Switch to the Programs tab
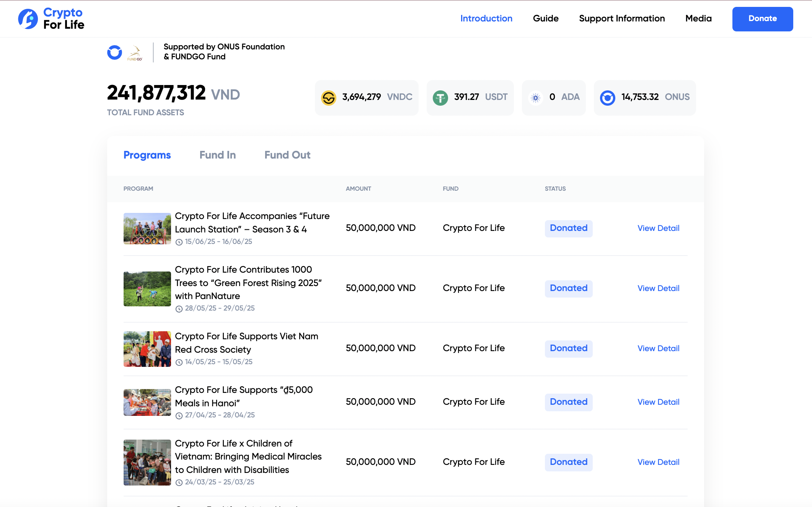The image size is (812, 507). 147,155
